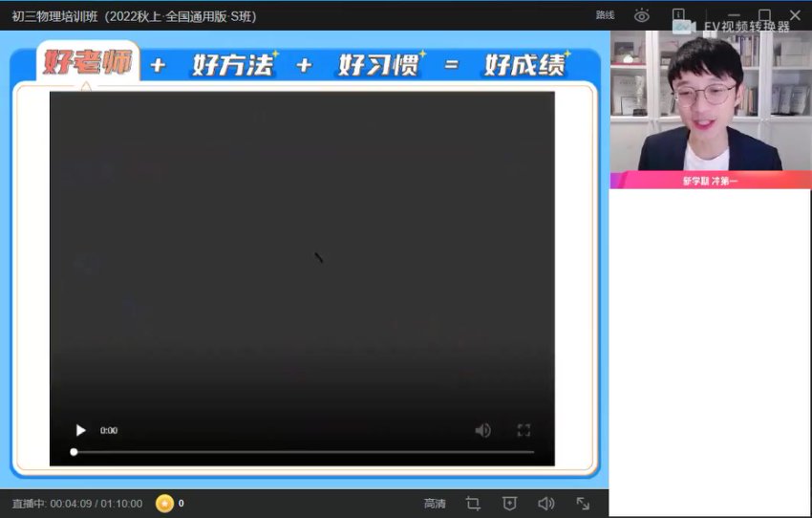
Task: Open the 高清 quality selector
Action: click(435, 504)
